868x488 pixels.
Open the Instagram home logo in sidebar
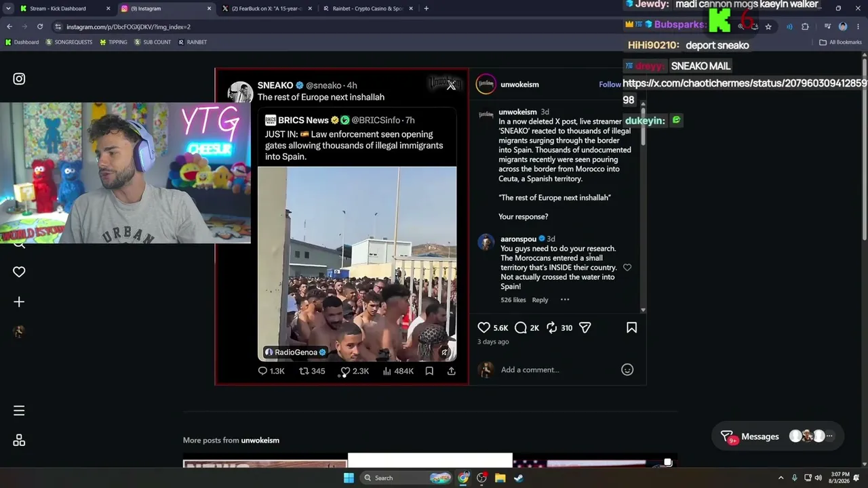[19, 79]
